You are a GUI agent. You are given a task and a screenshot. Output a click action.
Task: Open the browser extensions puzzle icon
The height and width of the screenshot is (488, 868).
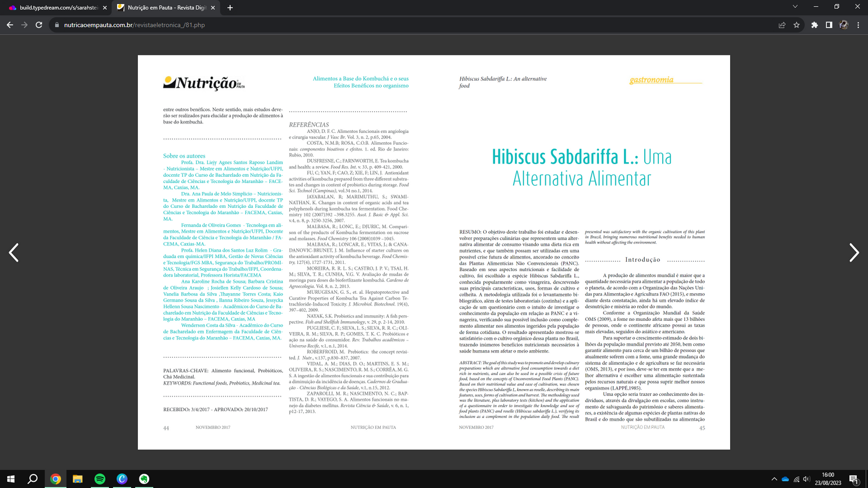click(814, 25)
